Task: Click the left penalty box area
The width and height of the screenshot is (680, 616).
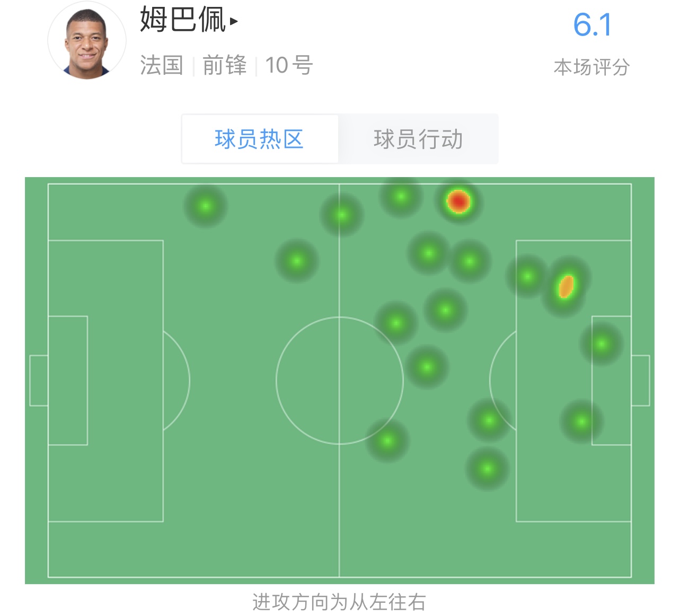Action: point(105,381)
